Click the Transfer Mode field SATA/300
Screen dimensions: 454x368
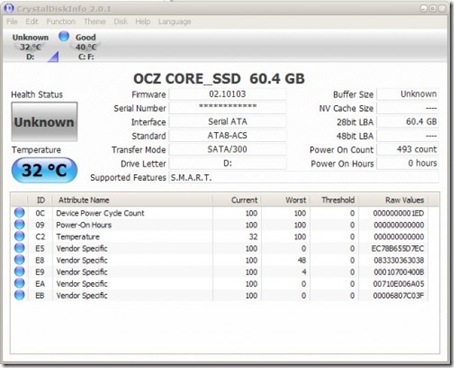coord(228,149)
